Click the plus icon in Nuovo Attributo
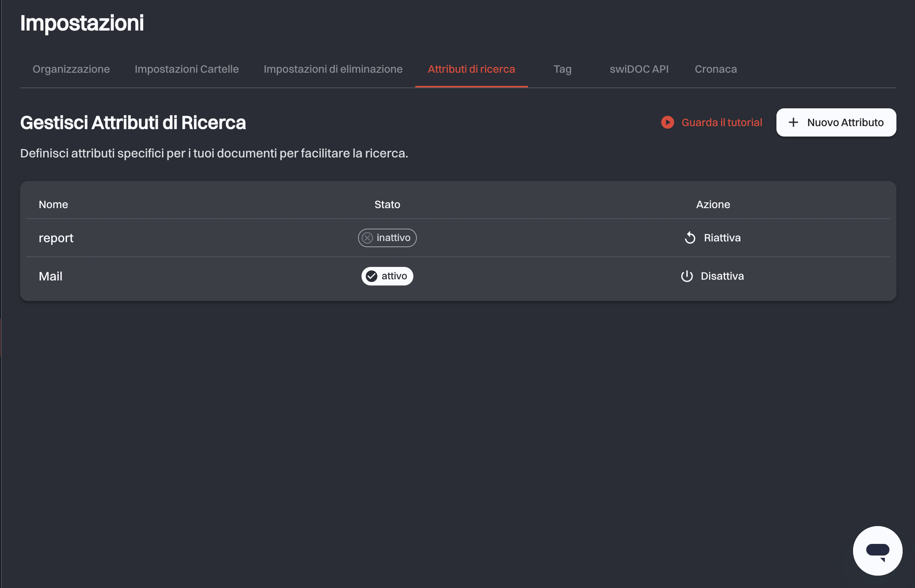Viewport: 915px width, 588px height. pyautogui.click(x=793, y=122)
